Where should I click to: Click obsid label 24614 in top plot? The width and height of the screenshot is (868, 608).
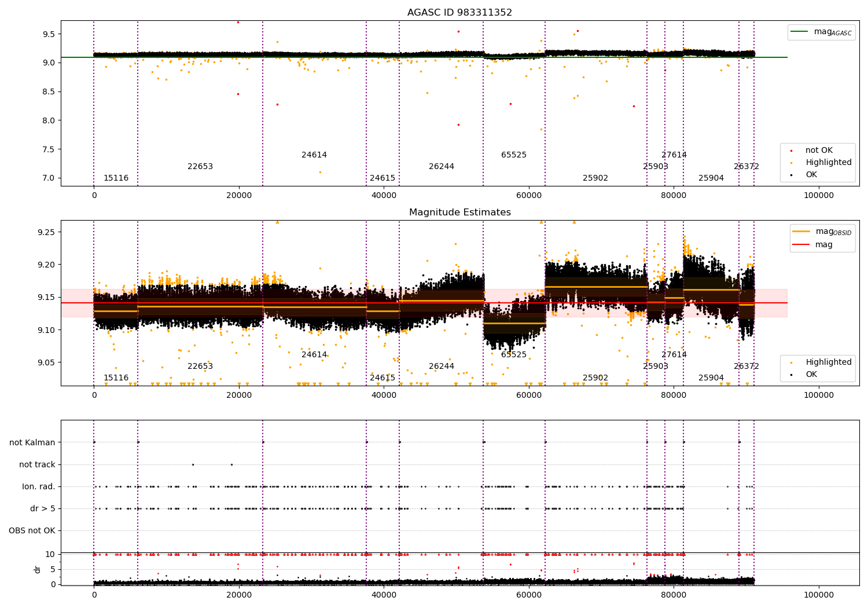[x=314, y=155]
